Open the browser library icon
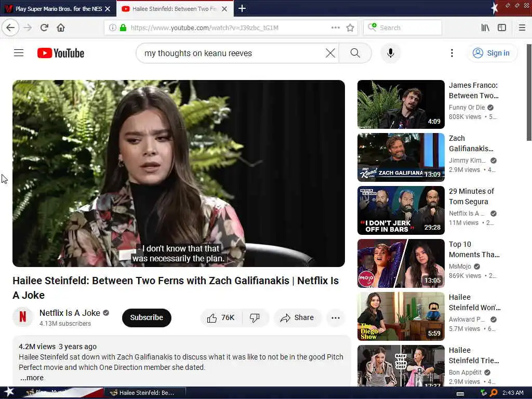 pyautogui.click(x=485, y=28)
